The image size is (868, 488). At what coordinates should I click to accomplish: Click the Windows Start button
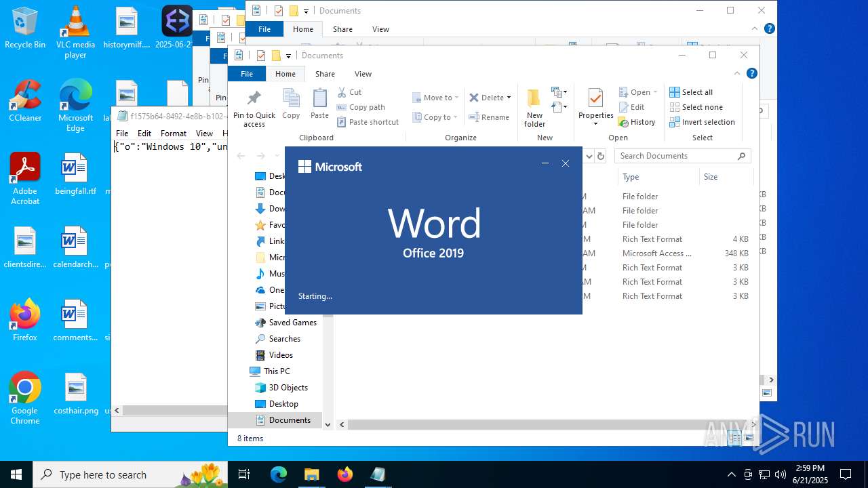[x=16, y=474]
